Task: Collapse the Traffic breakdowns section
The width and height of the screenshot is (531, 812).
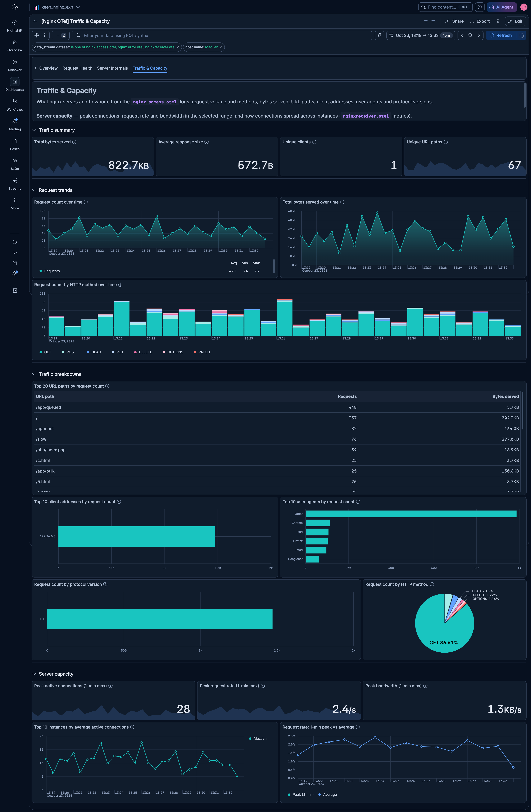Action: coord(34,374)
